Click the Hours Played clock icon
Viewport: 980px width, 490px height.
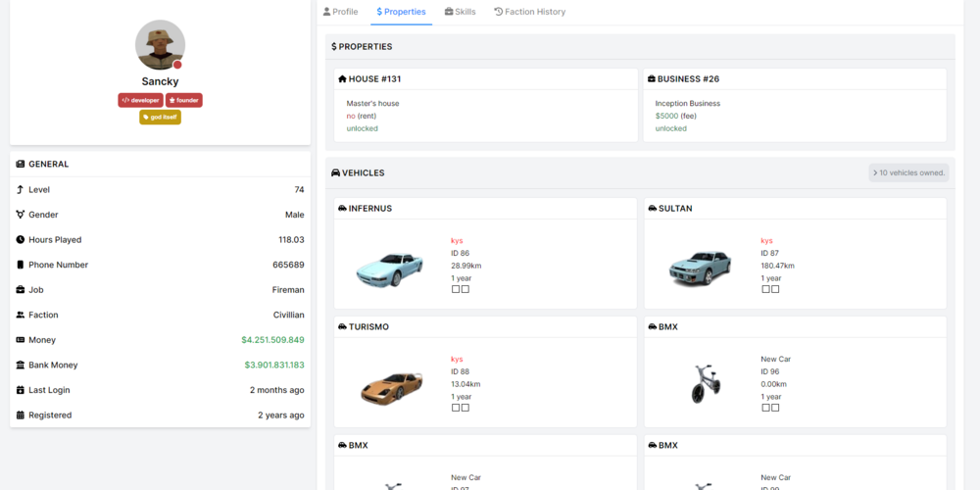pos(20,239)
